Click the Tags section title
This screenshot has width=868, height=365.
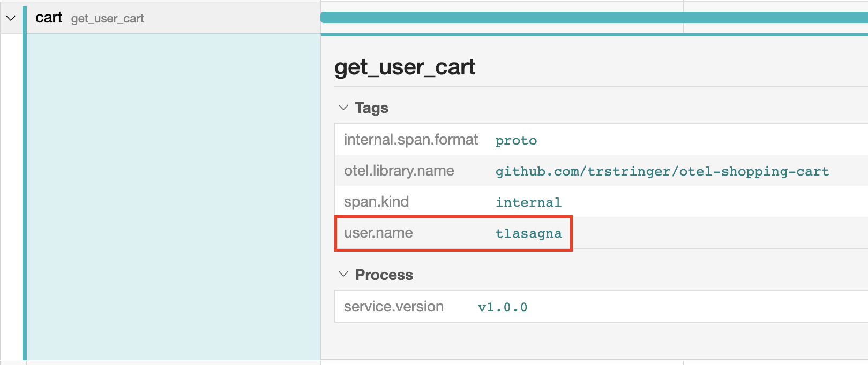pos(371,108)
